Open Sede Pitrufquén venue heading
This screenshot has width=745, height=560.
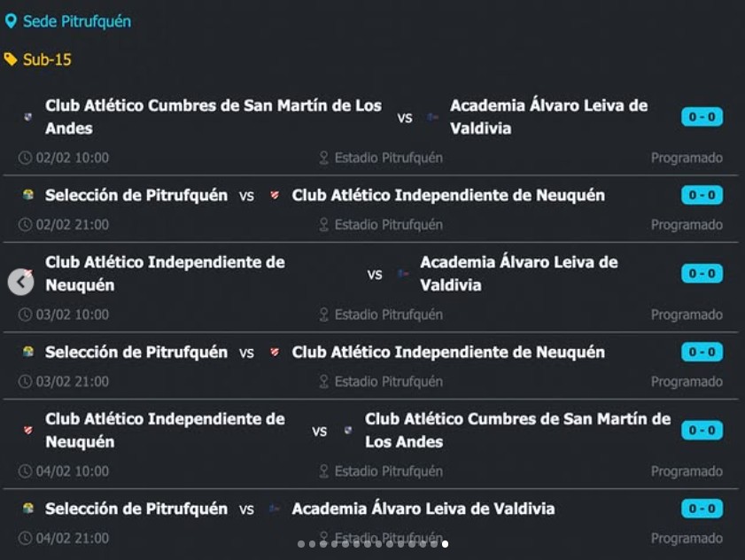click(76, 21)
